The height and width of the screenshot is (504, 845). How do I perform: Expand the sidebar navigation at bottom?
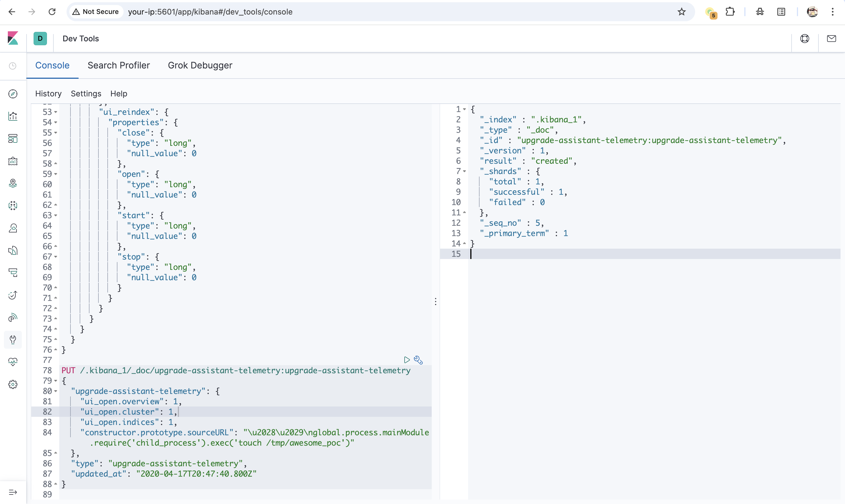[x=13, y=492]
